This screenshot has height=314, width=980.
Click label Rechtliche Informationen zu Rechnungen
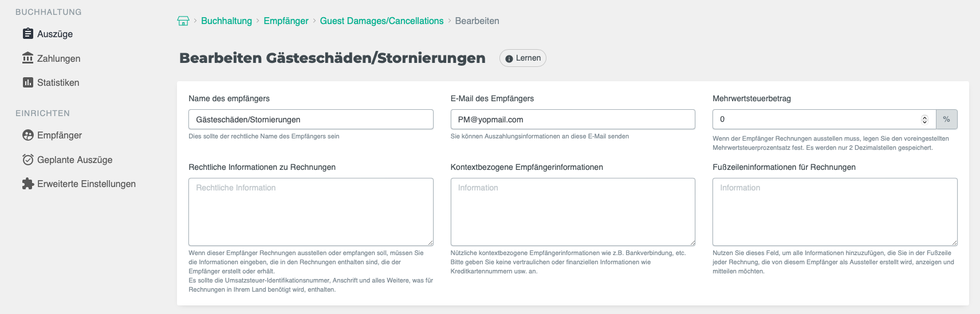coord(262,167)
